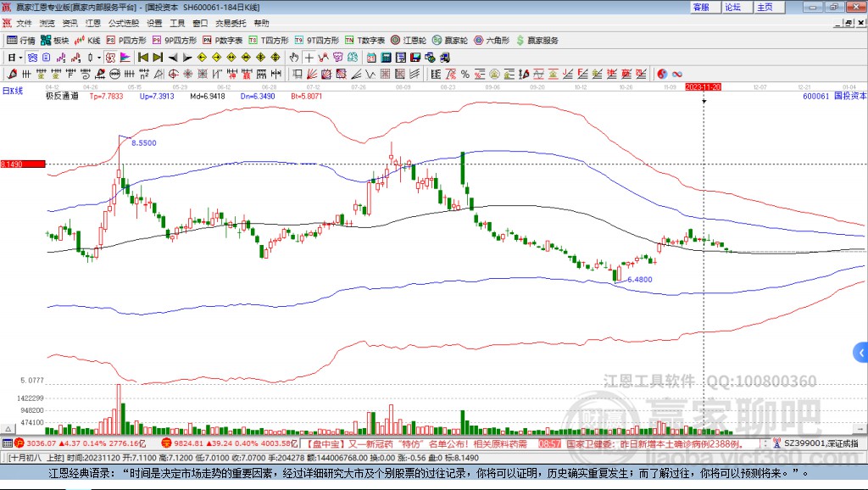The height and width of the screenshot is (490, 868).
Task: Jump to first bar with skip-back icon
Action: 143,58
